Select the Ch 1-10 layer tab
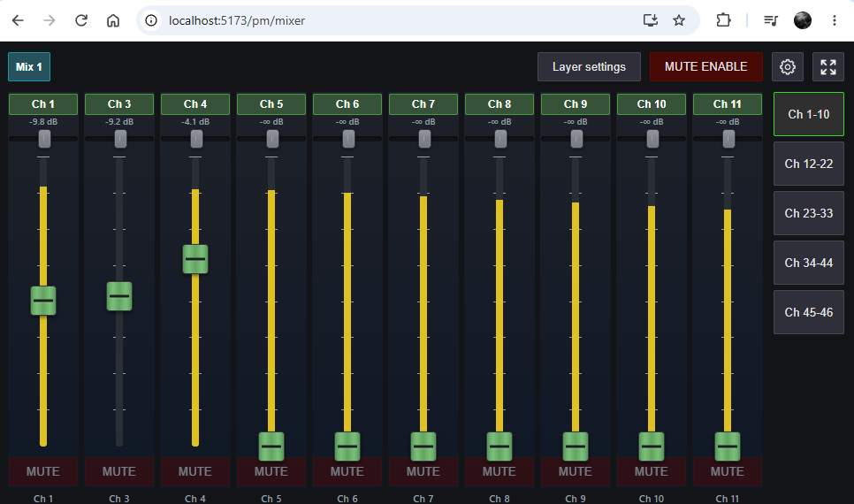 pos(809,114)
